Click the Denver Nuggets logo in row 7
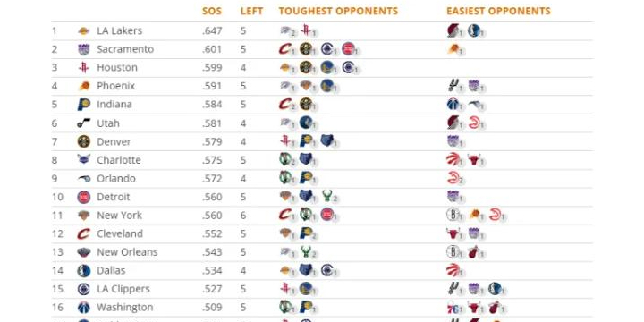The height and width of the screenshot is (322, 644). point(84,141)
